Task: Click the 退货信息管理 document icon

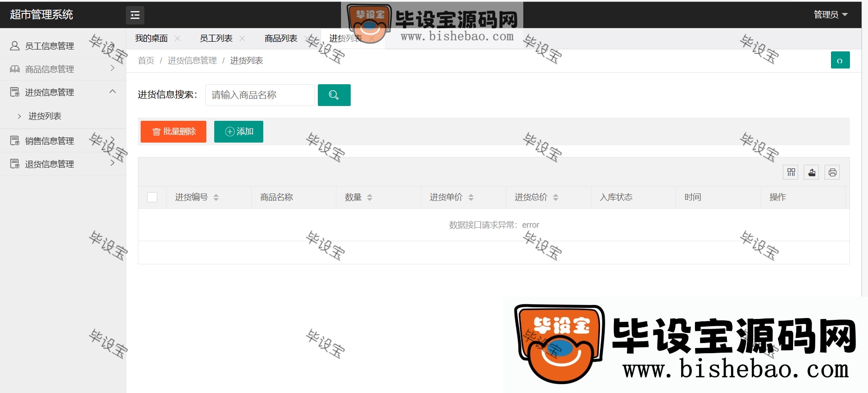Action: [x=15, y=164]
